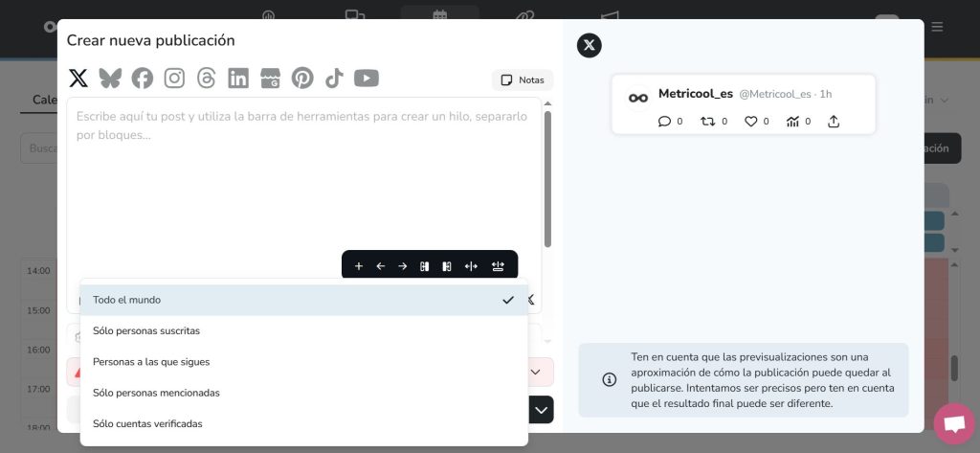This screenshot has width=980, height=453.
Task: Select the TikTok network icon
Action: (334, 79)
